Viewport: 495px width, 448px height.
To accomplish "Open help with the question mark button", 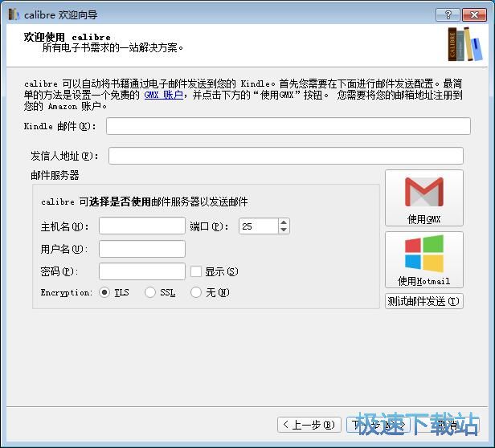I will (448, 14).
